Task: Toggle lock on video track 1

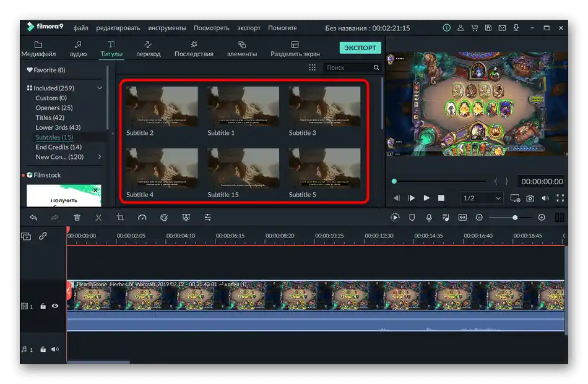Action: [x=43, y=305]
